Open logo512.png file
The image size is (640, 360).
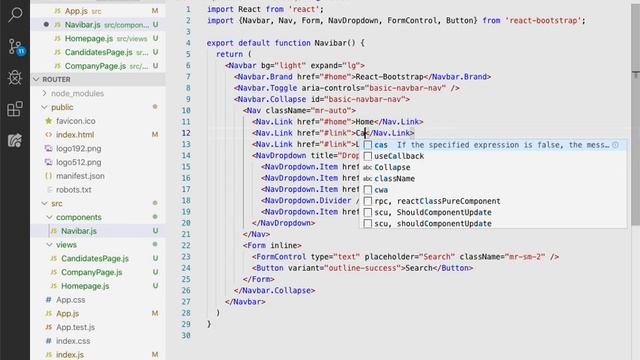tap(98, 162)
